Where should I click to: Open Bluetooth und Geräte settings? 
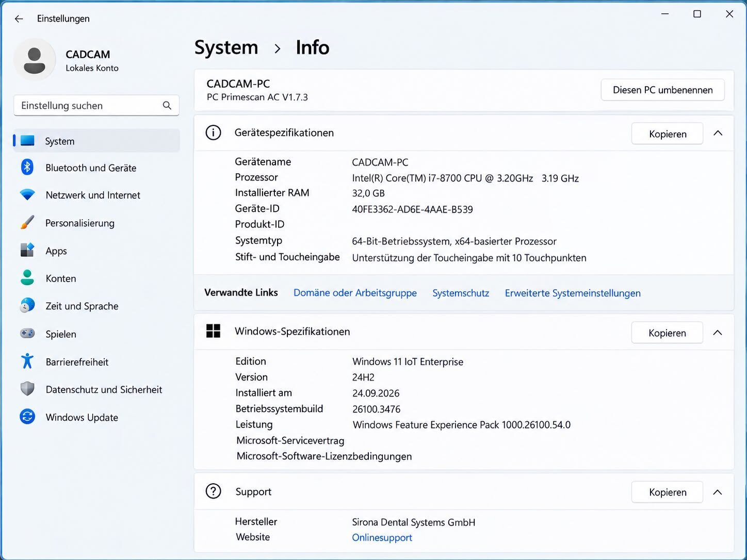[96, 168]
